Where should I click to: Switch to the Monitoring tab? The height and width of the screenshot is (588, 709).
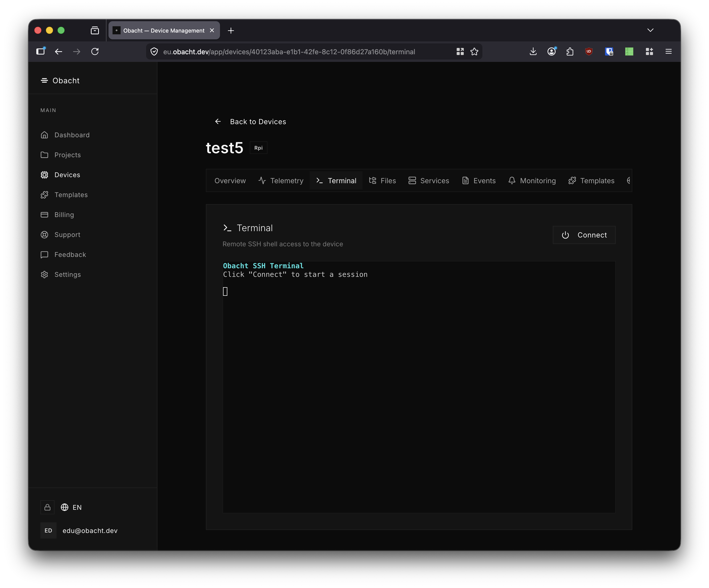(532, 181)
